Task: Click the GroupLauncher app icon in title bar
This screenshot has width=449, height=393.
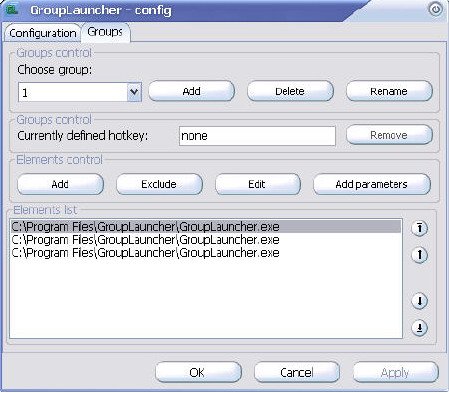Action: click(12, 9)
